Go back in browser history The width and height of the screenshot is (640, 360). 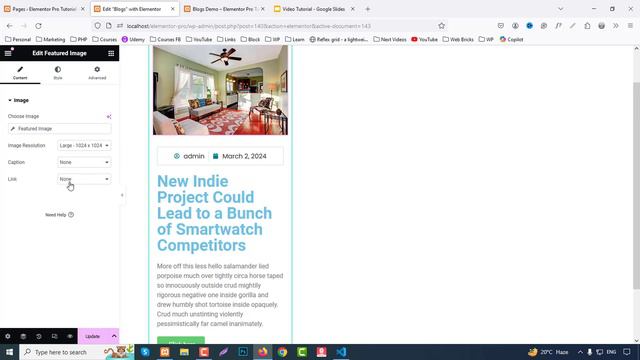[9, 26]
